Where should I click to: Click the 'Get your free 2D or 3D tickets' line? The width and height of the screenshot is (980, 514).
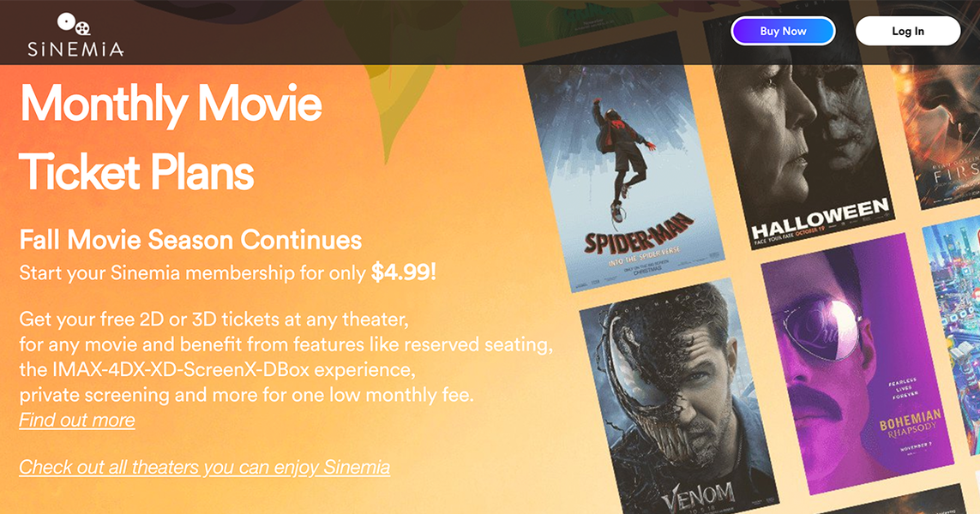[x=214, y=321]
